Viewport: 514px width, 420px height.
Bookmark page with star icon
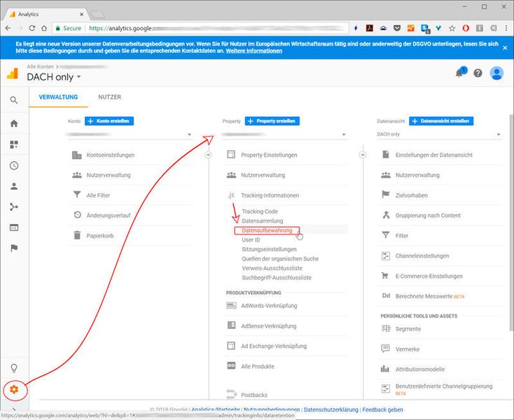[x=452, y=29]
